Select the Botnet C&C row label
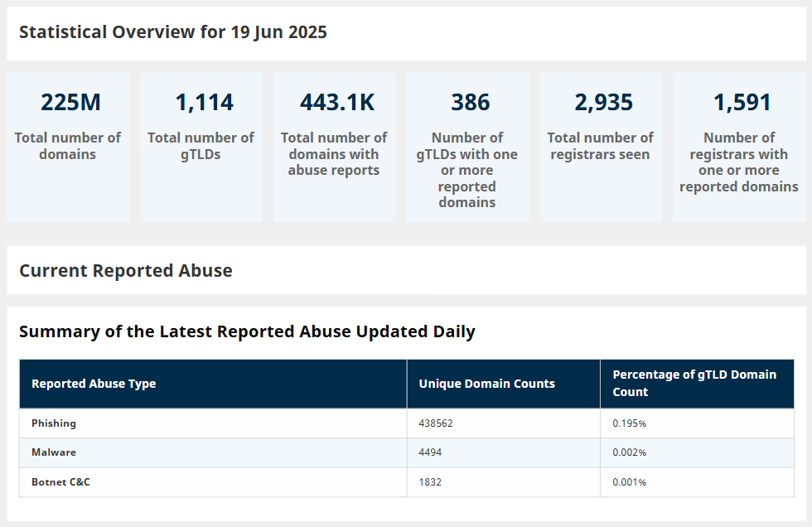 [60, 482]
